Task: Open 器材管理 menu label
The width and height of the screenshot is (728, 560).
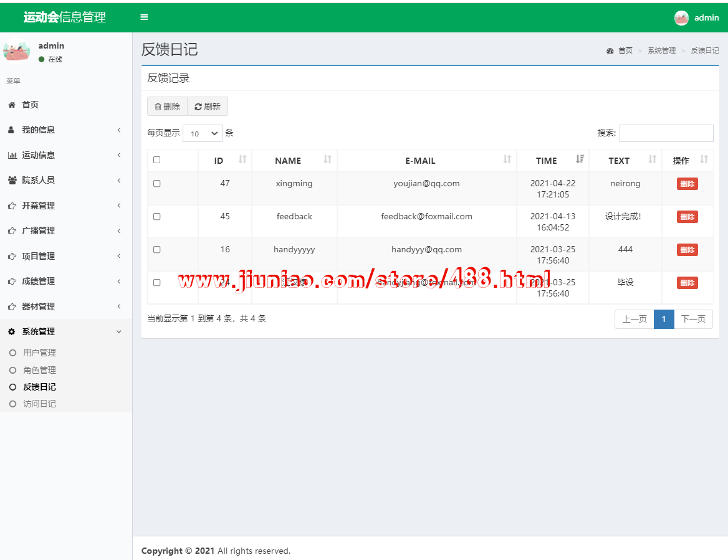Action: click(39, 306)
